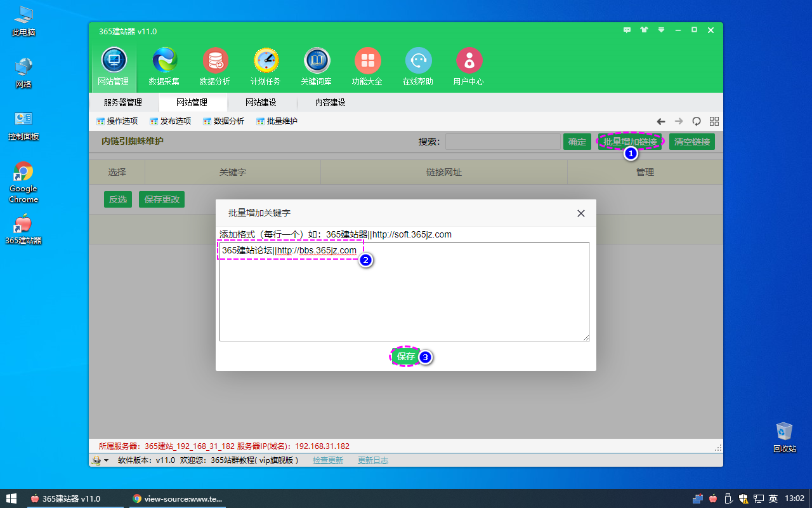Click the 保存更改 button
812x508 pixels.
[x=162, y=199]
